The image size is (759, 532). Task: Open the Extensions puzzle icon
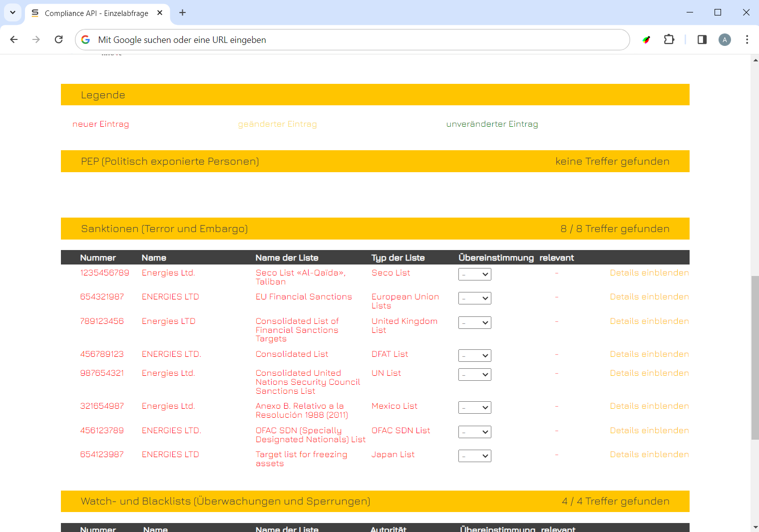[x=669, y=39]
